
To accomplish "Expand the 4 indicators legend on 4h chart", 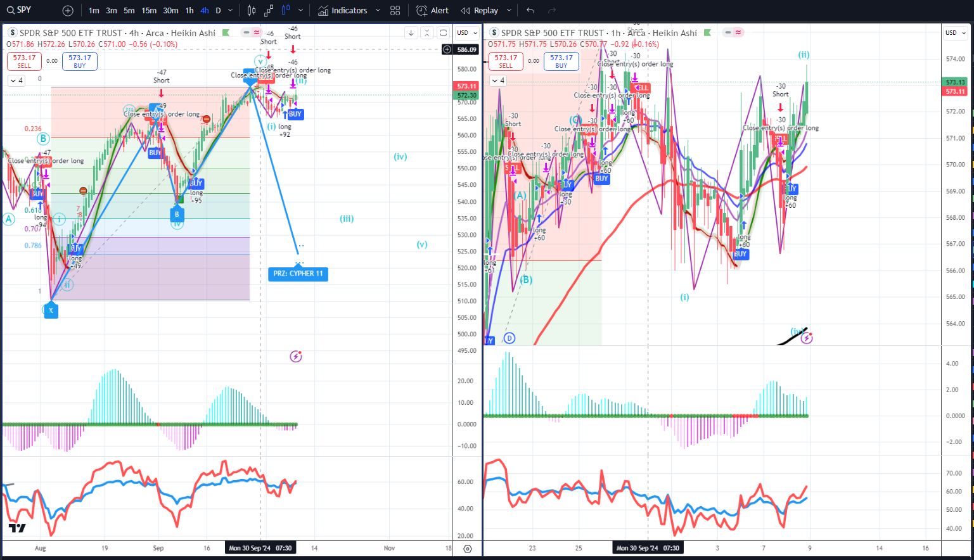I will [16, 80].
